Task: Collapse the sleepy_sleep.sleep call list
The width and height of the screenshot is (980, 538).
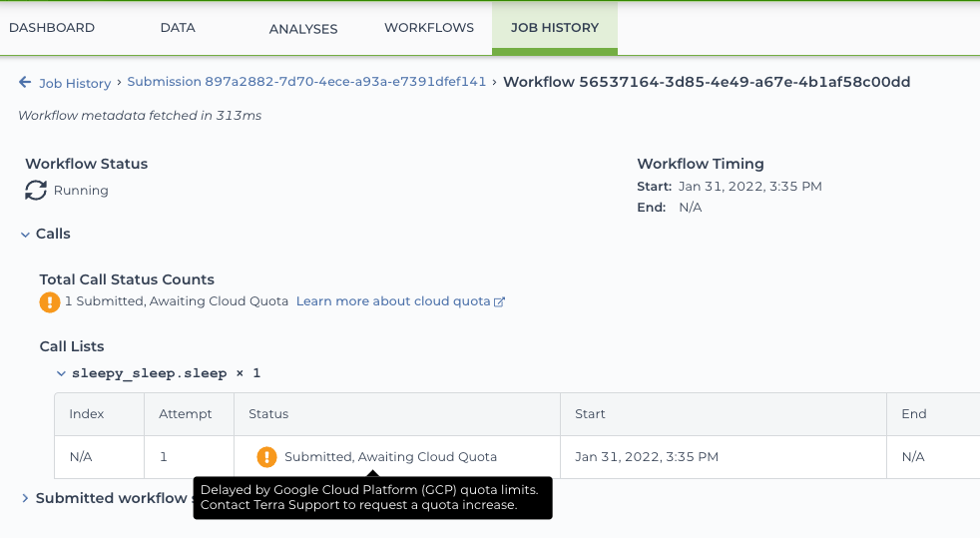Action: (x=61, y=373)
